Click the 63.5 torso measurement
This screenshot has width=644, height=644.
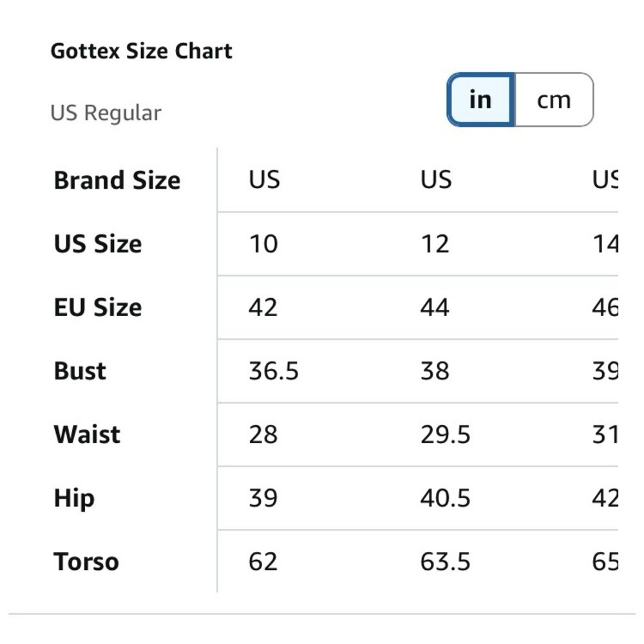tap(445, 562)
